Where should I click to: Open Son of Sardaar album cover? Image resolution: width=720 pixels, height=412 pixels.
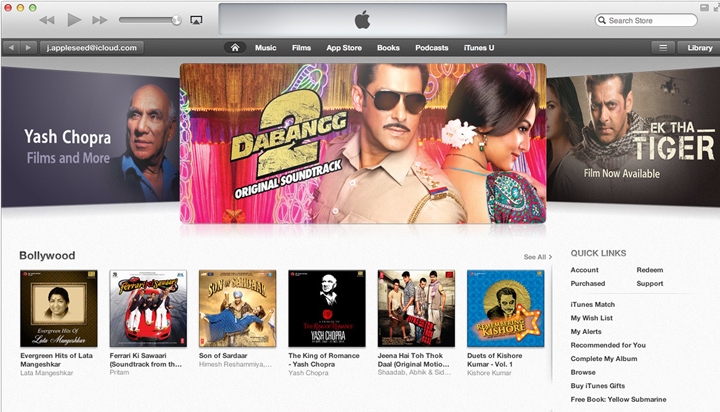[237, 308]
